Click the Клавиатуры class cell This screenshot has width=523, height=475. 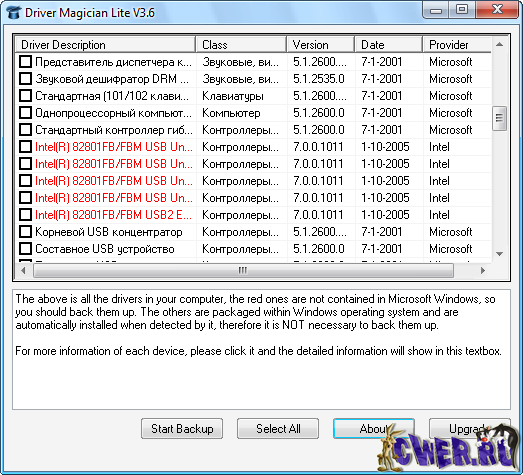point(233,96)
